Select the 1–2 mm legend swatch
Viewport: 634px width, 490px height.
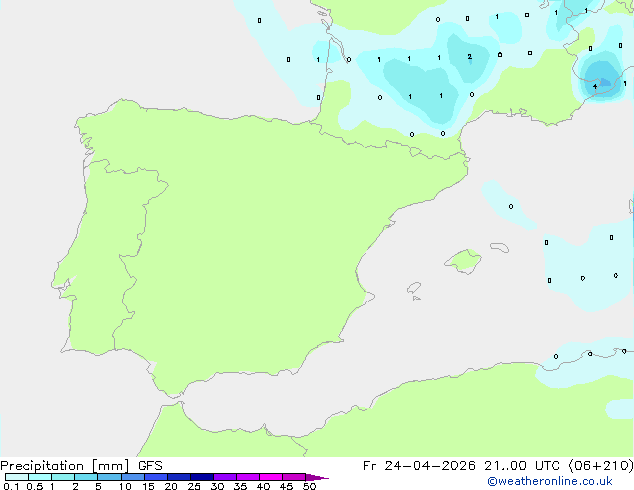coord(63,477)
